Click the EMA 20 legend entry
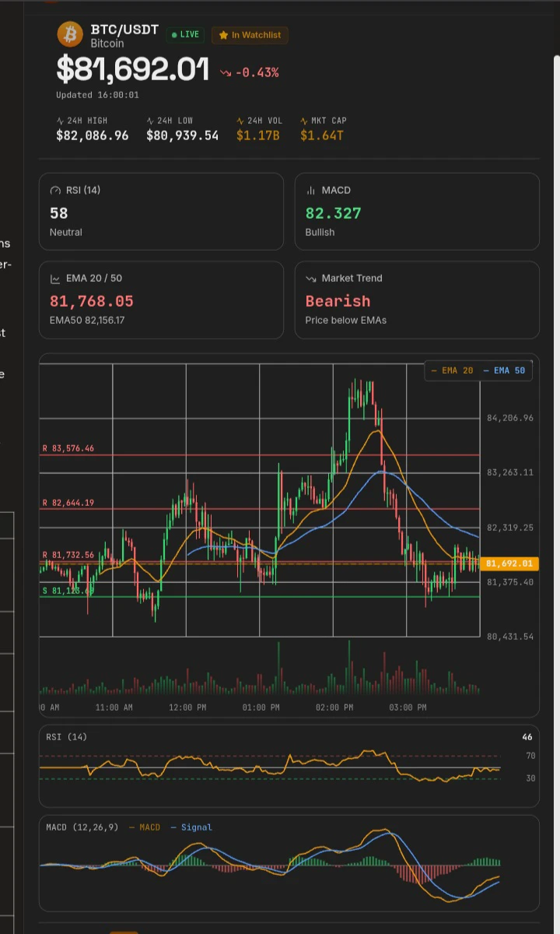The width and height of the screenshot is (560, 934). pos(452,370)
